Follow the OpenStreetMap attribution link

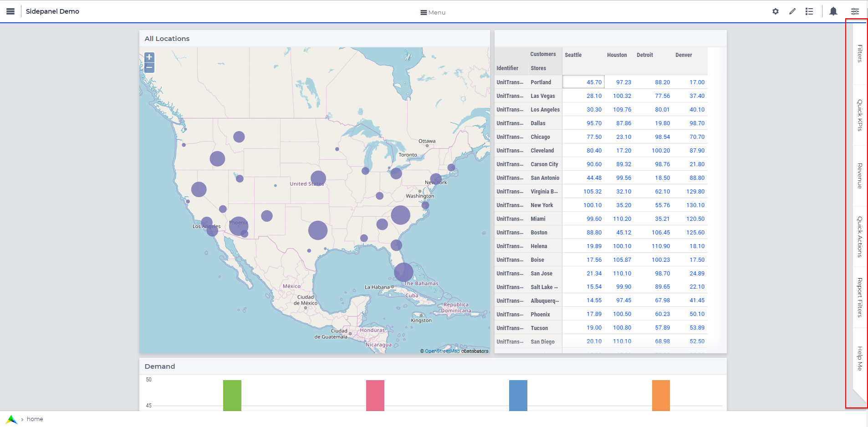(x=442, y=351)
